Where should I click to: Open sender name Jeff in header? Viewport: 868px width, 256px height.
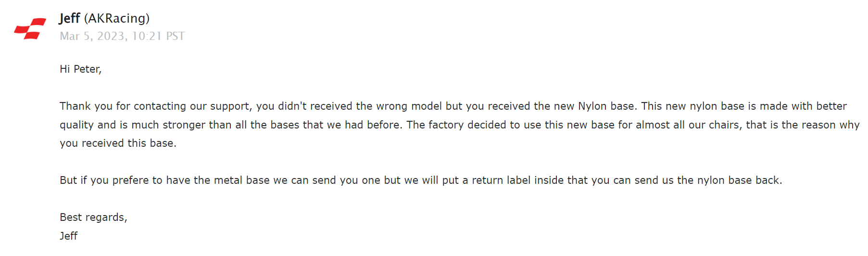click(69, 18)
